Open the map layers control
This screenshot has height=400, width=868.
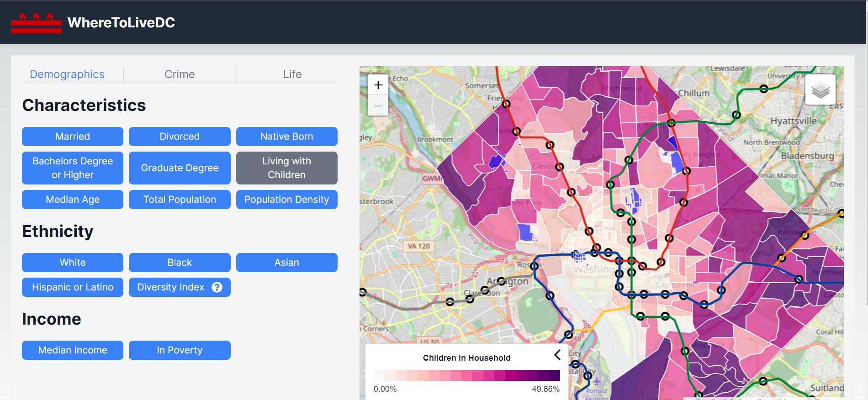820,90
